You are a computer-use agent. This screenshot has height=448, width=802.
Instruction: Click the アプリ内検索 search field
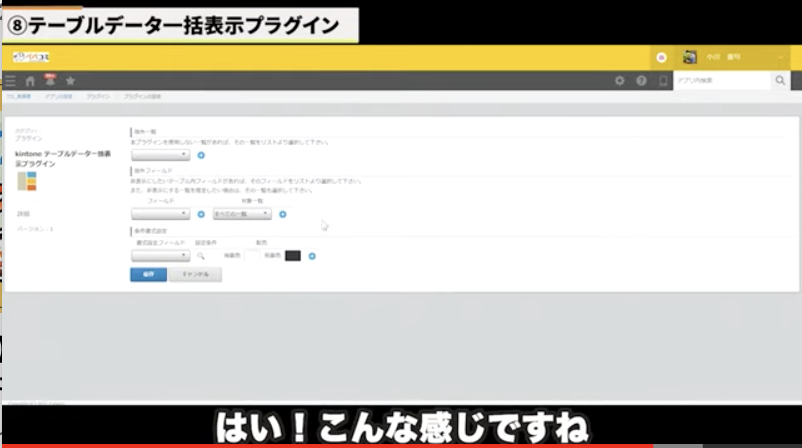(721, 80)
